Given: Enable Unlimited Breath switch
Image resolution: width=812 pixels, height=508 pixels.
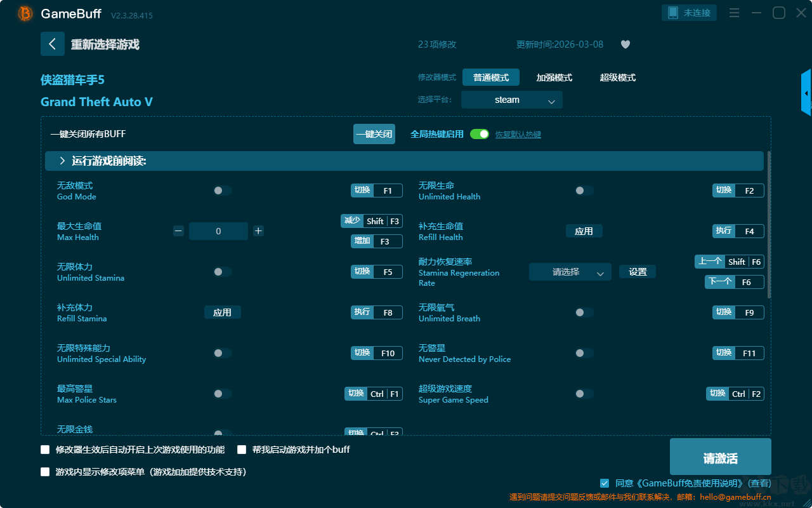Looking at the screenshot, I should (x=584, y=312).
